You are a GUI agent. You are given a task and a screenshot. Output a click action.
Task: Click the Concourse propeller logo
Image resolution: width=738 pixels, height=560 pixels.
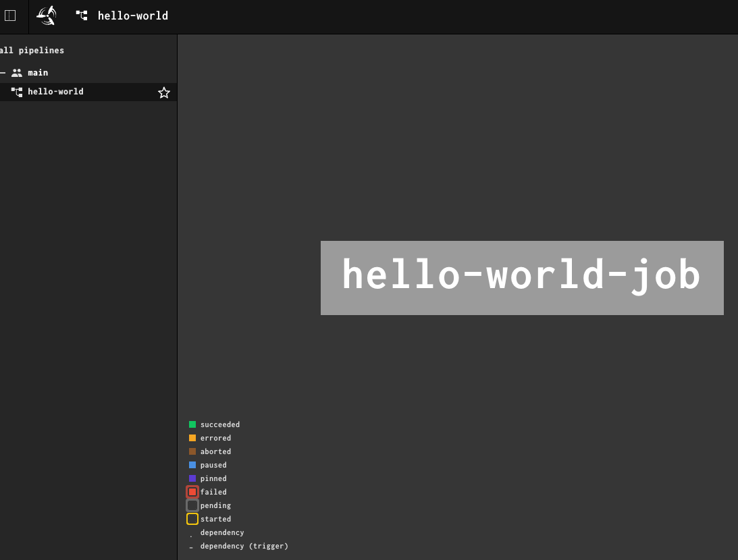coord(46,16)
